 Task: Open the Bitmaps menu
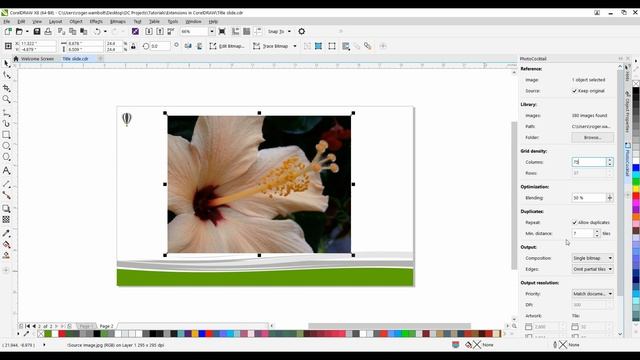click(118, 21)
